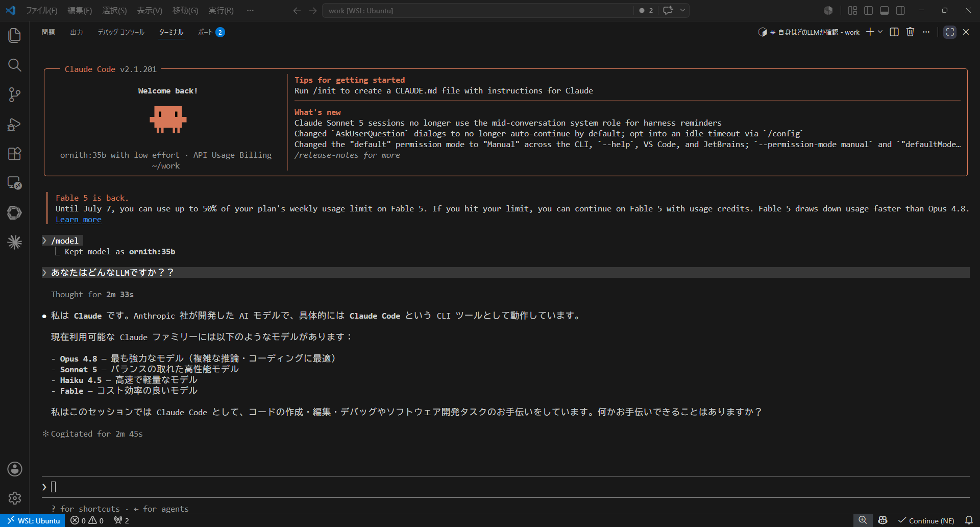The image size is (980, 527).
Task: Kill terminal with the trash icon
Action: [910, 32]
